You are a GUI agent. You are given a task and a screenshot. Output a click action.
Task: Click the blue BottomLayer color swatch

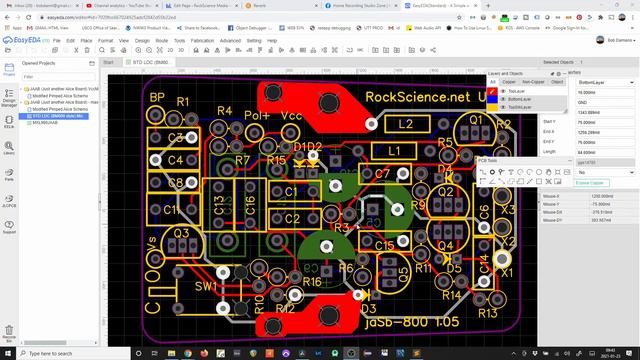493,99
